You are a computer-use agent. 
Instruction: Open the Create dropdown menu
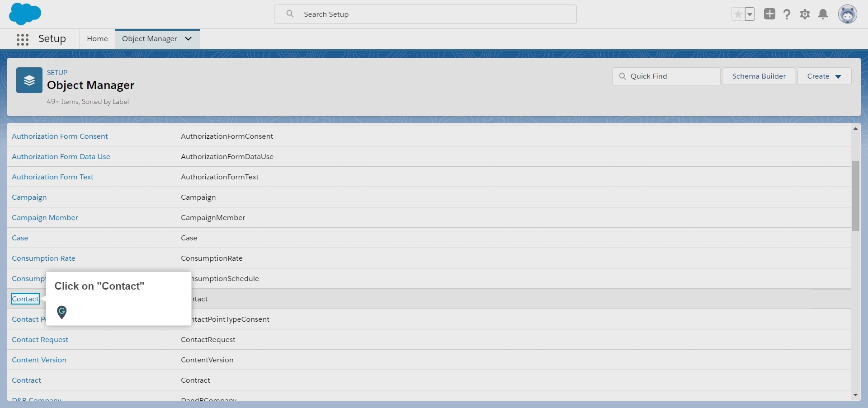coord(824,76)
